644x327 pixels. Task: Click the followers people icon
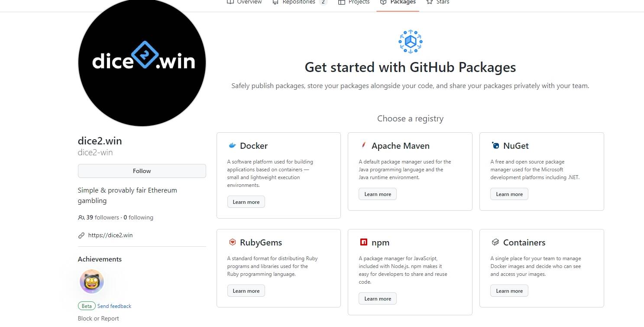[81, 218]
